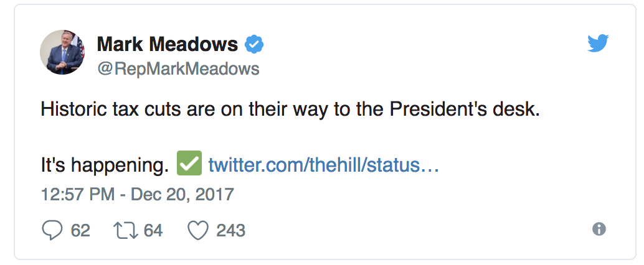Click the green checkmark emoji

[189, 164]
